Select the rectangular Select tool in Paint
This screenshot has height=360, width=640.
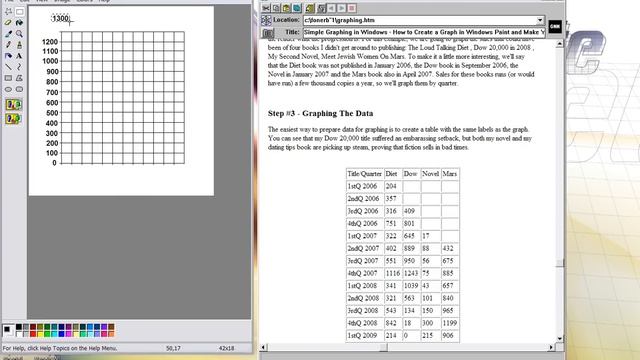(x=19, y=12)
